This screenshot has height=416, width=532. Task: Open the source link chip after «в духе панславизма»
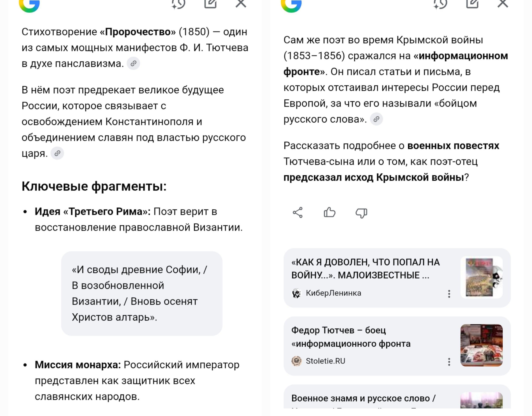(x=133, y=64)
